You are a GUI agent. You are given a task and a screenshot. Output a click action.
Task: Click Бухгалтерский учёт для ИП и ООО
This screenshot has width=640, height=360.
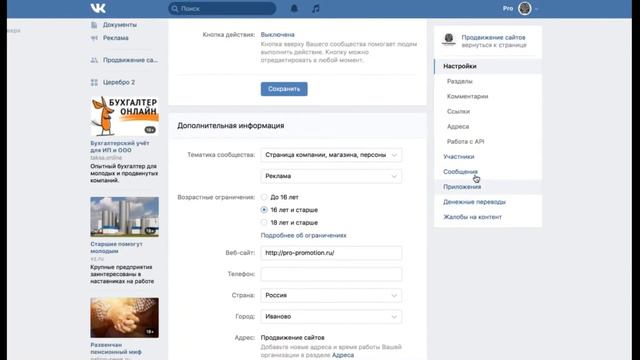coord(120,147)
